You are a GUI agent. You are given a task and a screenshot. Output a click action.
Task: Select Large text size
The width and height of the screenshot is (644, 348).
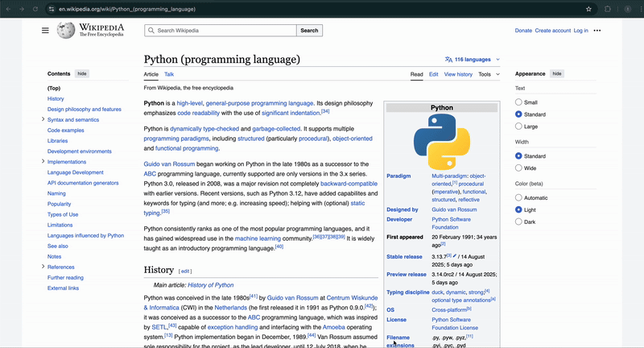tap(518, 126)
